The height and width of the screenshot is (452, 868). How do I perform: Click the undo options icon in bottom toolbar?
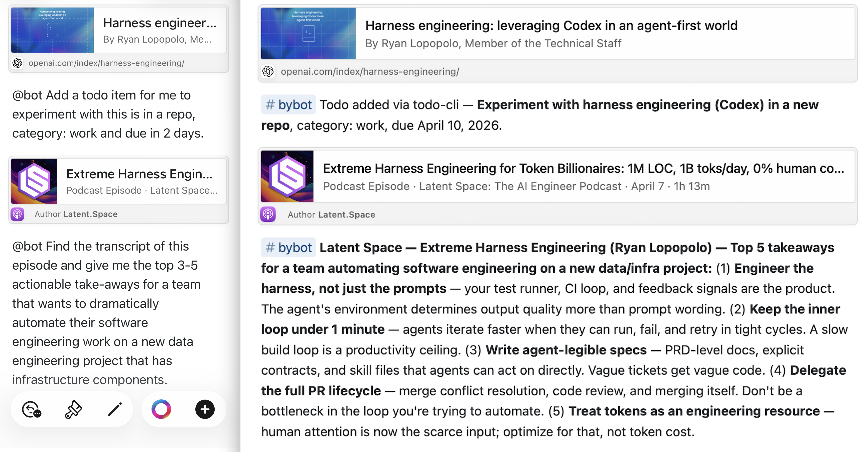[x=31, y=409]
